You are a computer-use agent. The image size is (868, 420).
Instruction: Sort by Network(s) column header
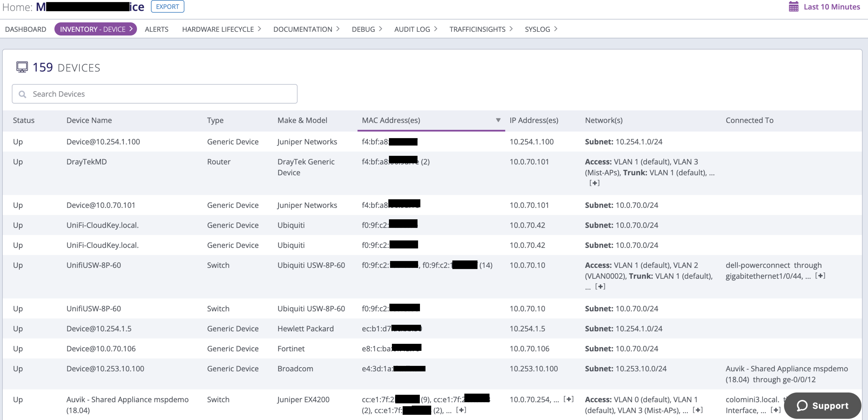click(x=603, y=120)
